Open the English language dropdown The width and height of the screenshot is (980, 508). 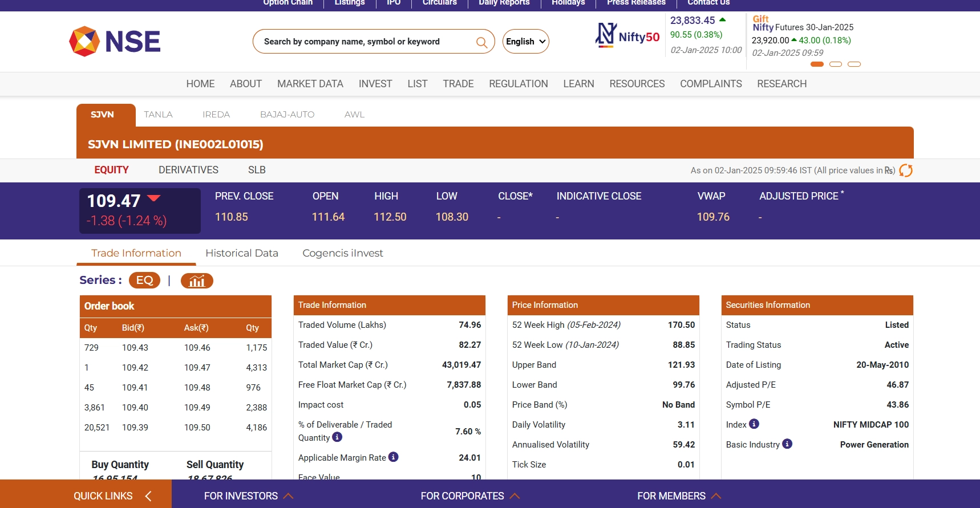[x=525, y=42]
